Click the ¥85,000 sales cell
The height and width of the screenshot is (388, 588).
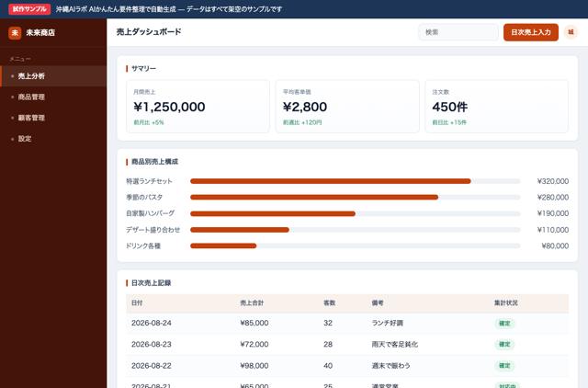254,323
